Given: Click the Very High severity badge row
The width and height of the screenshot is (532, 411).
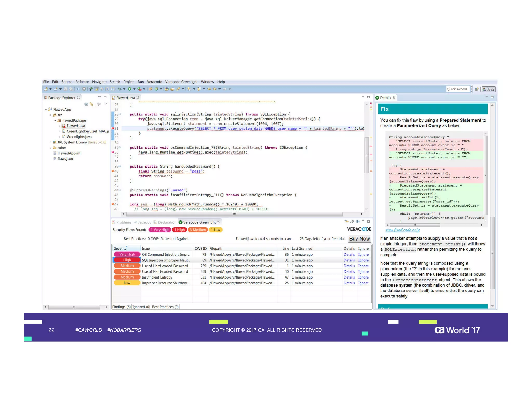Looking at the screenshot, I should (x=127, y=255).
